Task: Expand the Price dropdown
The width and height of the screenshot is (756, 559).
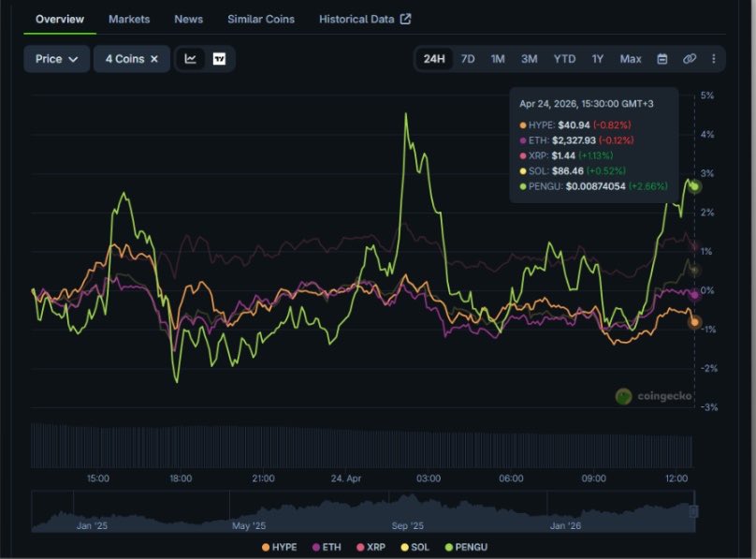Action: (56, 59)
